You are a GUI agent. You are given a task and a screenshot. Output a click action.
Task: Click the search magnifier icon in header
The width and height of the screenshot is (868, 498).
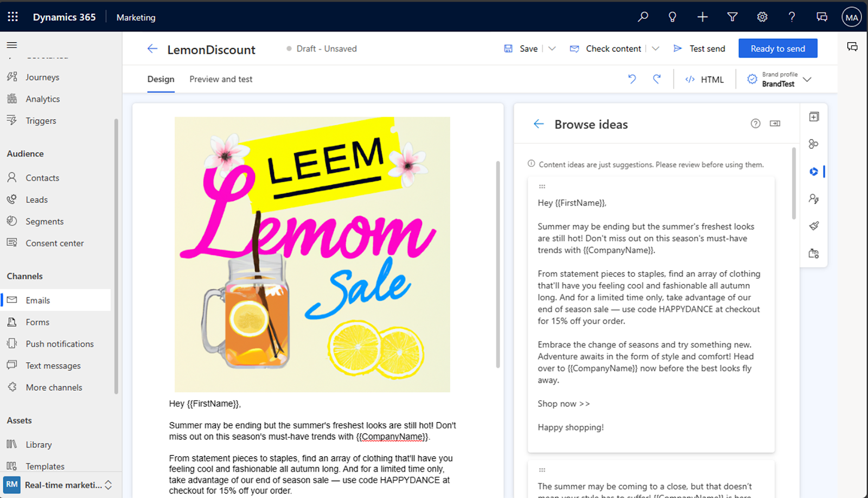pyautogui.click(x=643, y=17)
